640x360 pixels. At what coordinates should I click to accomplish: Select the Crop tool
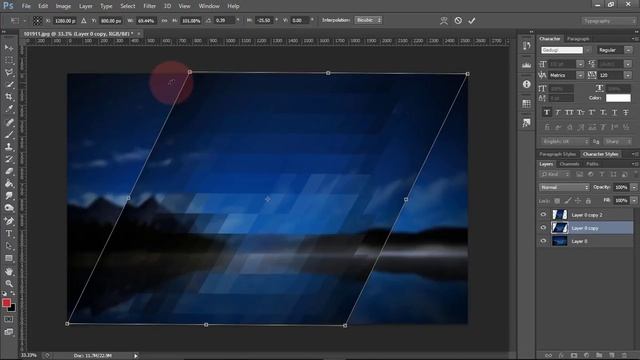click(9, 97)
